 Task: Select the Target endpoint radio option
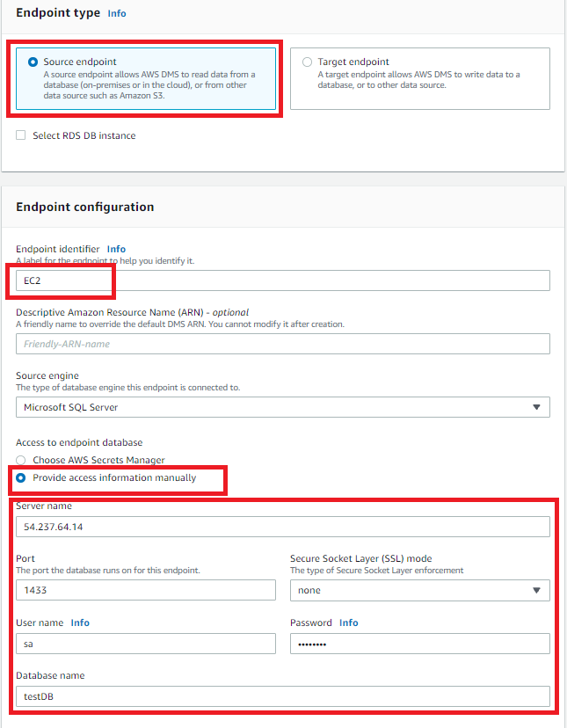[x=307, y=62]
